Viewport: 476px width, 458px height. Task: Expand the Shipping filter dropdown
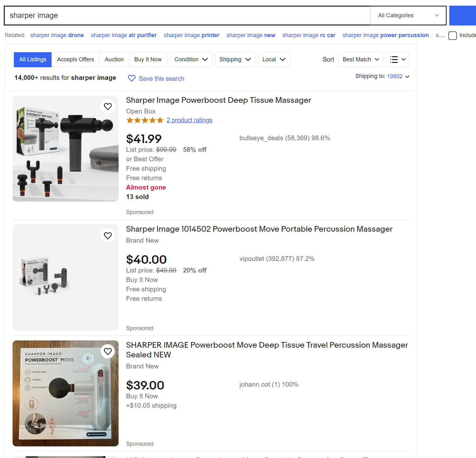(235, 59)
